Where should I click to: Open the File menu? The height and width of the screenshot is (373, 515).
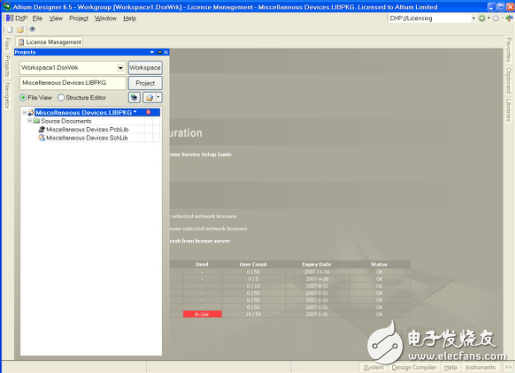tap(37, 18)
